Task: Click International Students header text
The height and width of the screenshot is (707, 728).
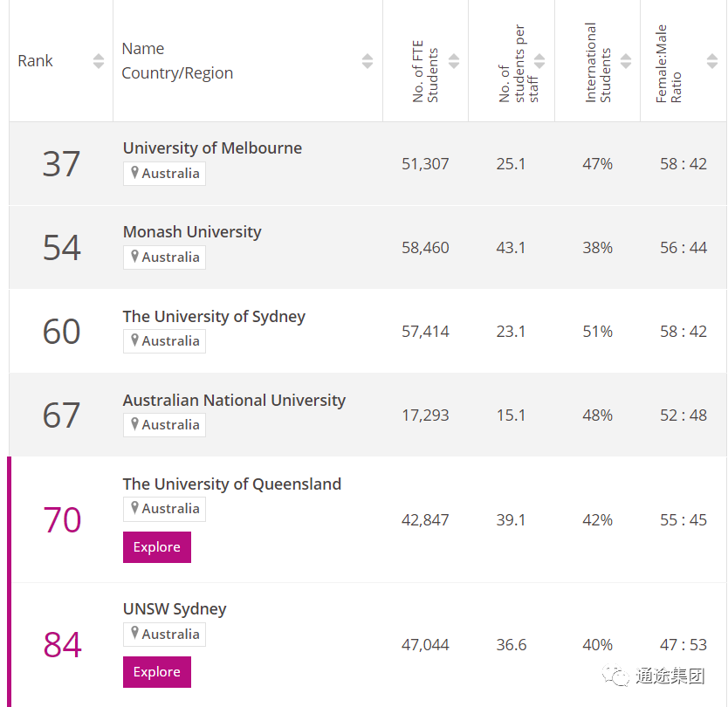Action: (598, 63)
